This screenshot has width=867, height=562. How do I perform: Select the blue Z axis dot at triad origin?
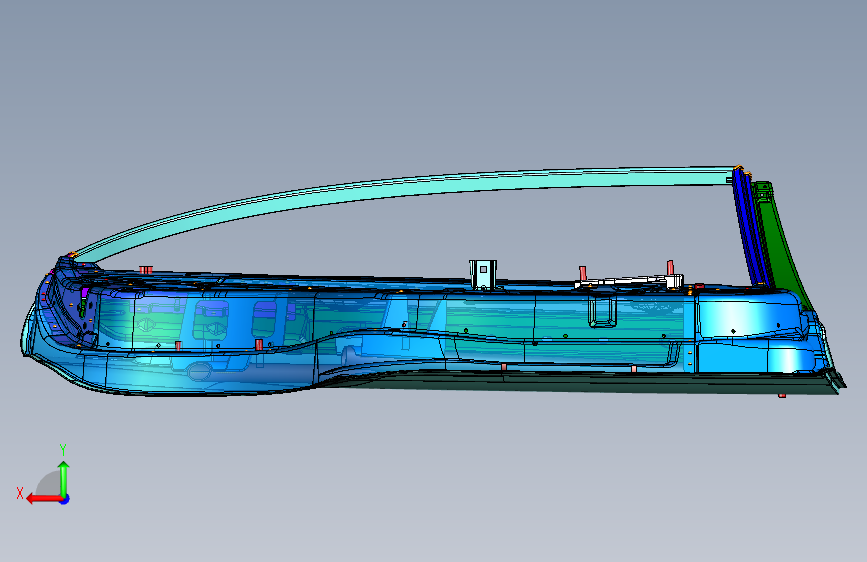pos(65,499)
